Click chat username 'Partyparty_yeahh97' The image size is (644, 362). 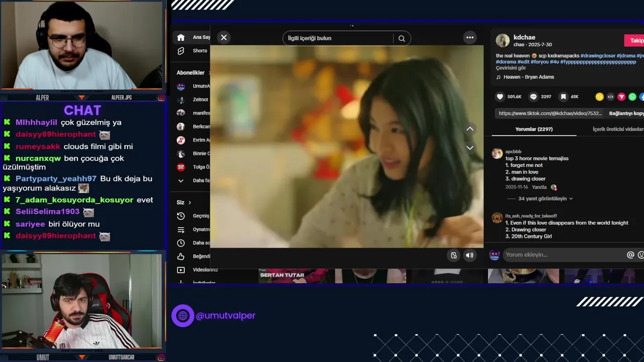click(x=56, y=179)
